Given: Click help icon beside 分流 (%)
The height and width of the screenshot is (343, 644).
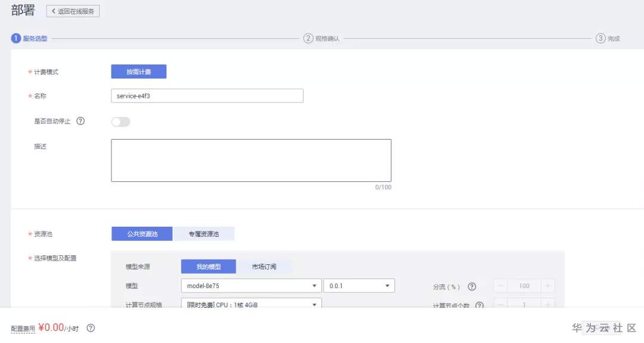Looking at the screenshot, I should tap(472, 286).
